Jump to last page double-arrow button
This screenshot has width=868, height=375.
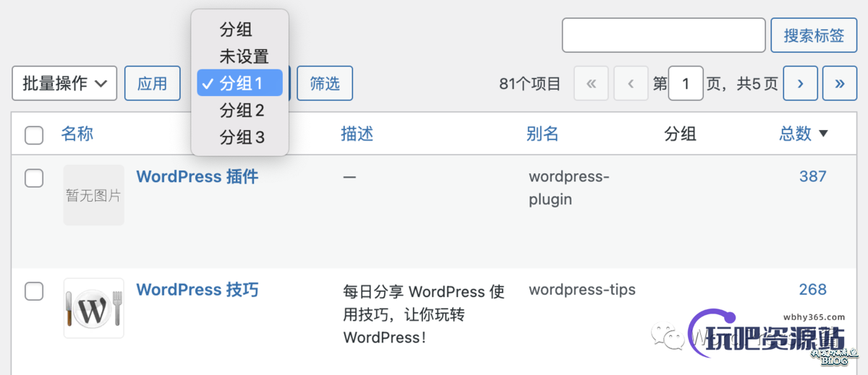840,83
